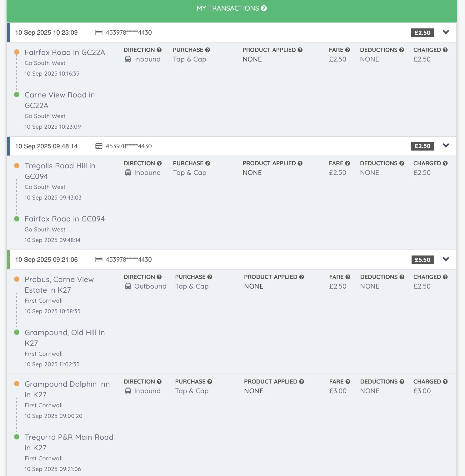Open Product Applied help in first transaction
This screenshot has height=476, width=465.
[x=300, y=50]
